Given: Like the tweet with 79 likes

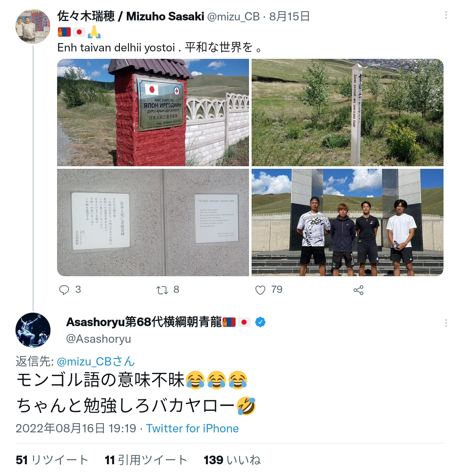Looking at the screenshot, I should [260, 290].
